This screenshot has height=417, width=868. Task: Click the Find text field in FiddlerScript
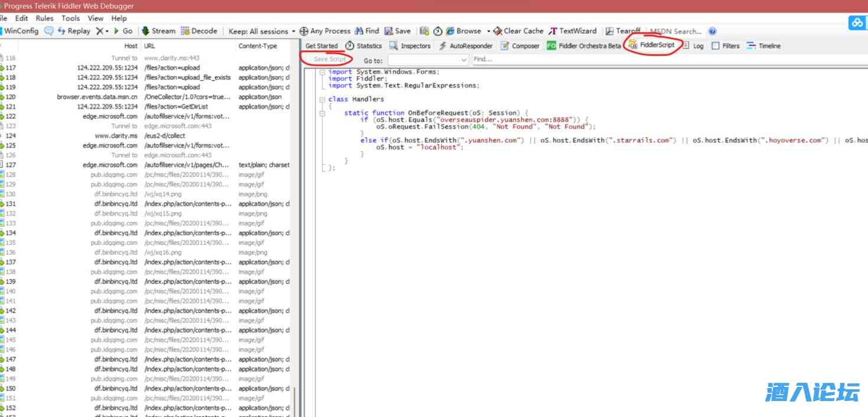click(590, 60)
